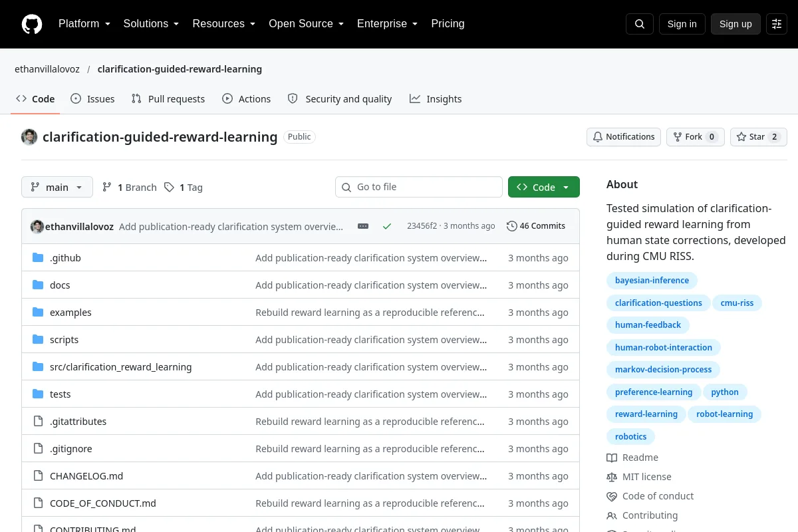Viewport: 798px width, 532px height.
Task: View the 1 Tag link
Action: pos(184,188)
